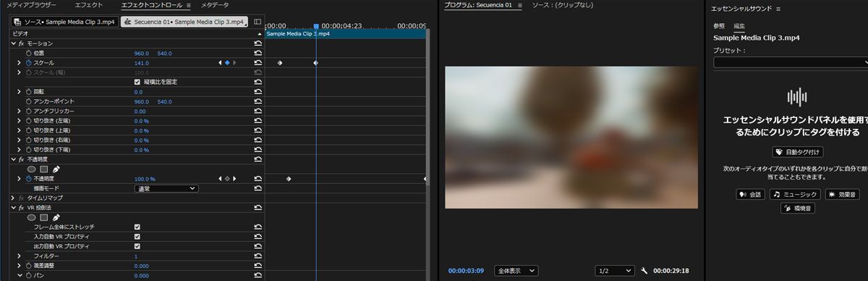The height and width of the screenshot is (281, 868).
Task: Expand the rotation (回転) property
Action: click(x=20, y=92)
